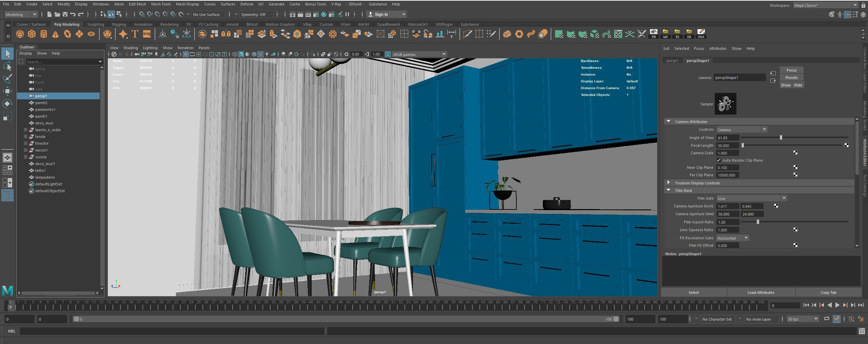Click the Extrude shelf icon
Viewport: 868px width, 344px height.
point(273,34)
